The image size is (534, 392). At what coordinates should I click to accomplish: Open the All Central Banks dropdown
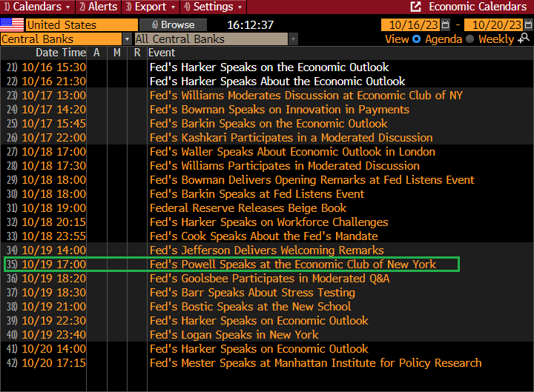(293, 39)
